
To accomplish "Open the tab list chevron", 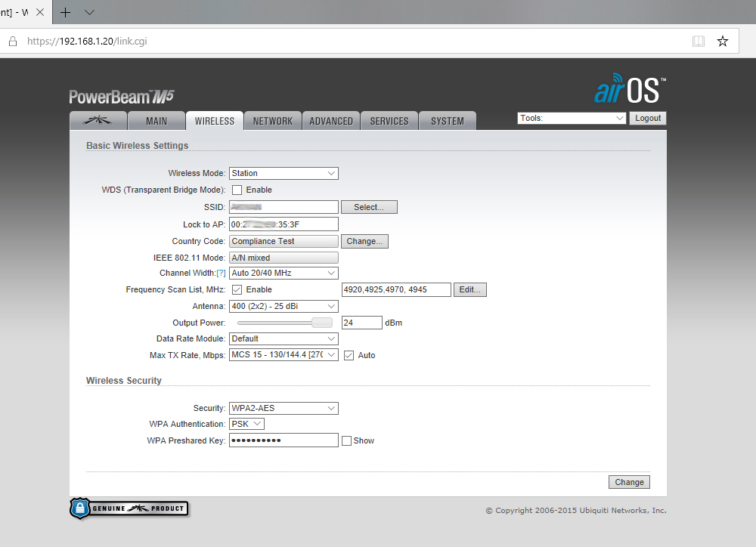I will pyautogui.click(x=89, y=12).
